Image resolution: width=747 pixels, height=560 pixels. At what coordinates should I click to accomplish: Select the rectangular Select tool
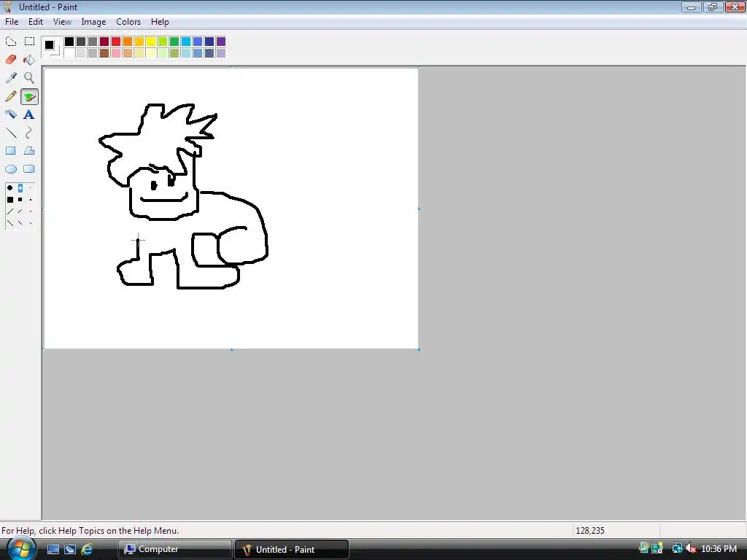(x=29, y=42)
